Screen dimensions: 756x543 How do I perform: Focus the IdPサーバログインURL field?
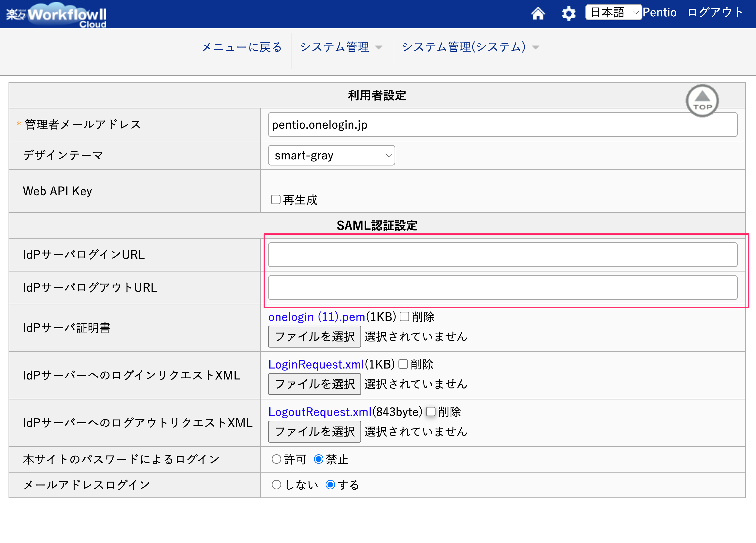[503, 255]
